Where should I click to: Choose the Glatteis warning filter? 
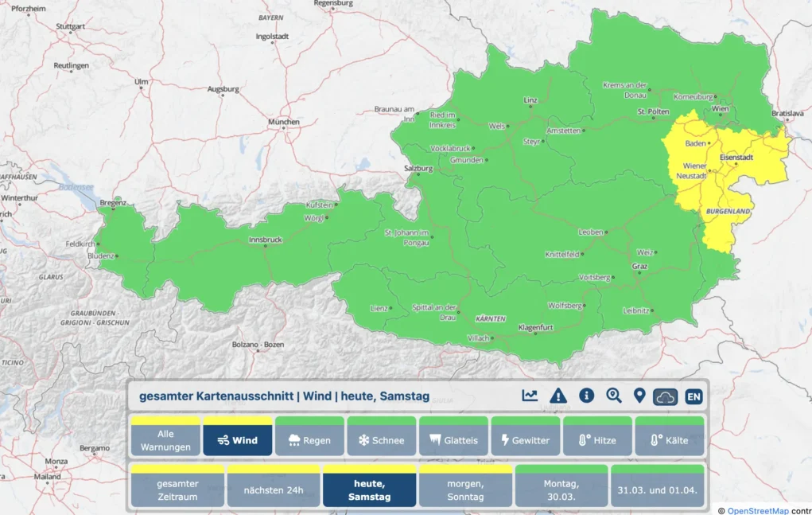click(x=453, y=436)
